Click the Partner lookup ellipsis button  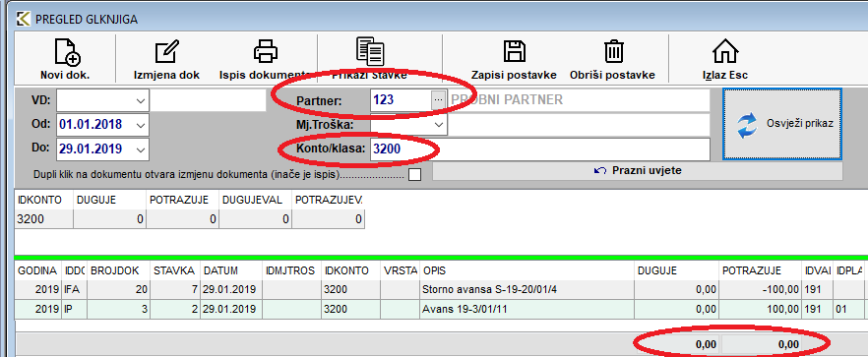click(439, 100)
